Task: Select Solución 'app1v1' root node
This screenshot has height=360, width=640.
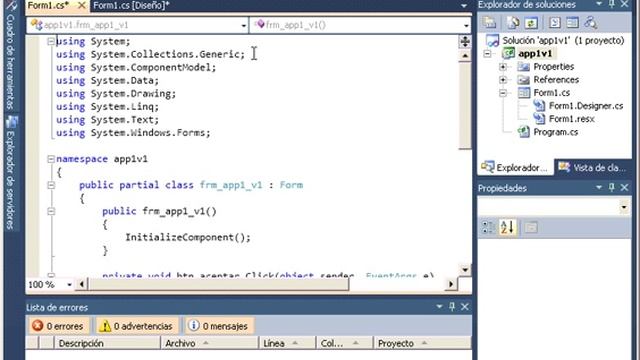Action: 563,40
